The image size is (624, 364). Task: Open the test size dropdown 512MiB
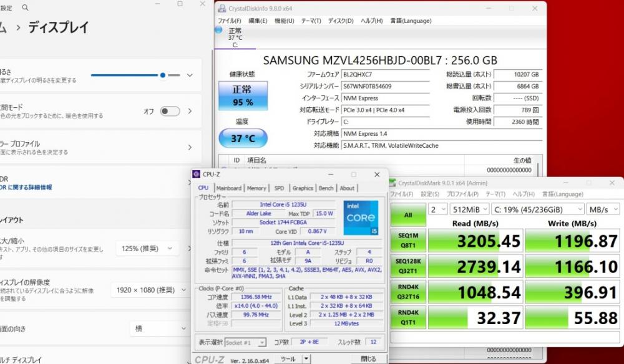[469, 209]
